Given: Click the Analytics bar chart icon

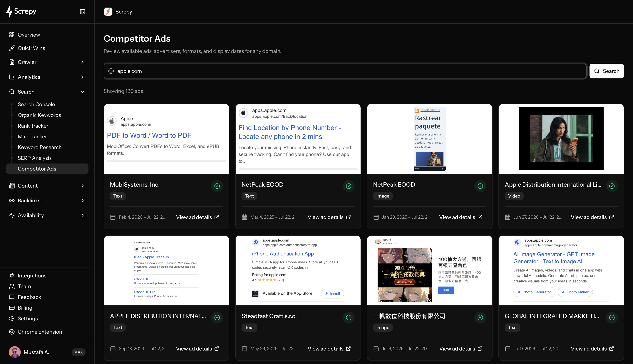Looking at the screenshot, I should [12, 77].
